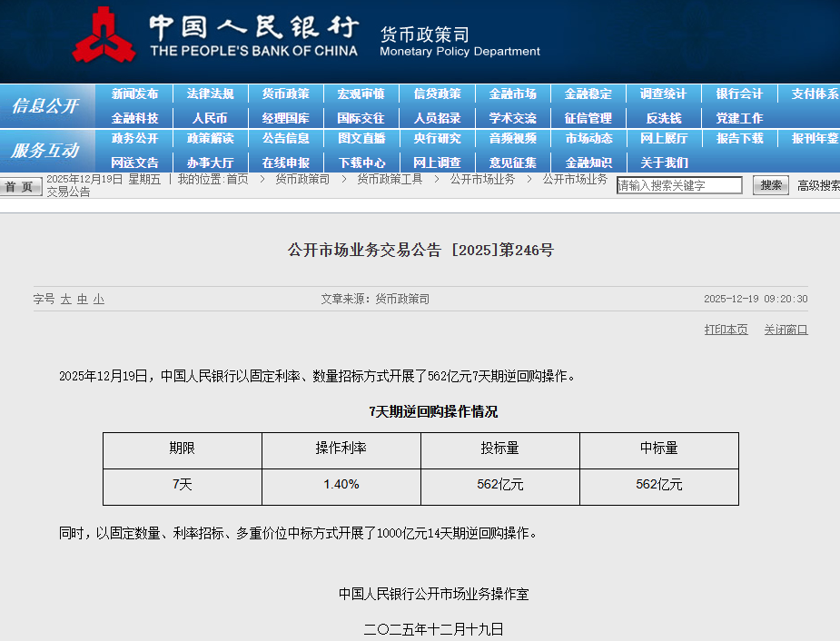Click the 关闭窗口 close window link

(786, 330)
